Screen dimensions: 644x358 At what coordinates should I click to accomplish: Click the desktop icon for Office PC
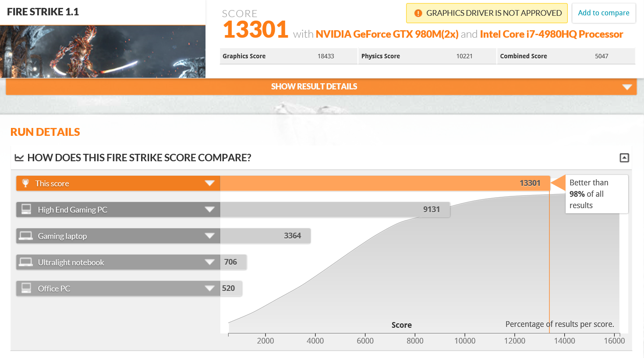(x=26, y=288)
